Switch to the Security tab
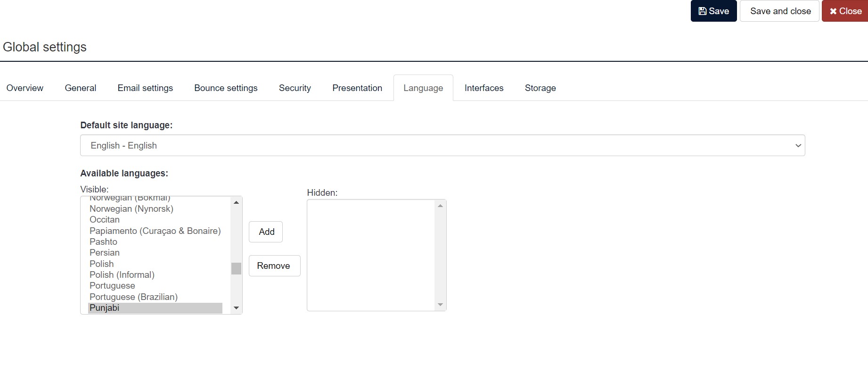The height and width of the screenshot is (374, 868). [x=295, y=88]
